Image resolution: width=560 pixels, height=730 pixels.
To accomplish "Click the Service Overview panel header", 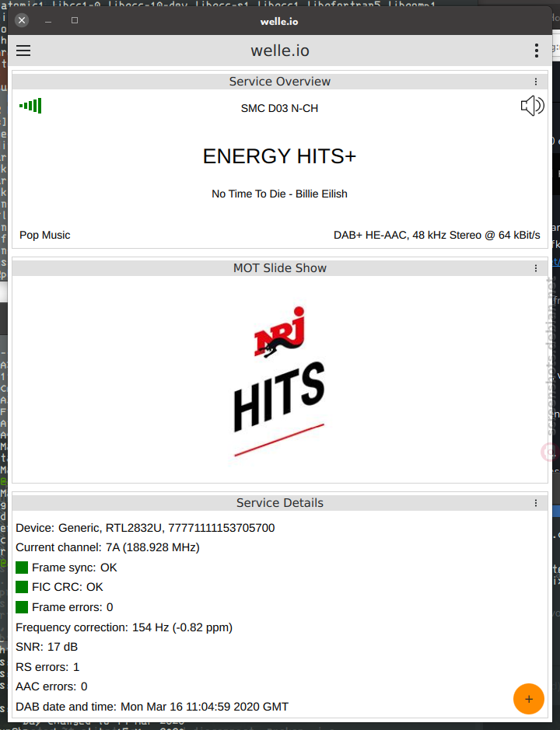I will click(279, 82).
